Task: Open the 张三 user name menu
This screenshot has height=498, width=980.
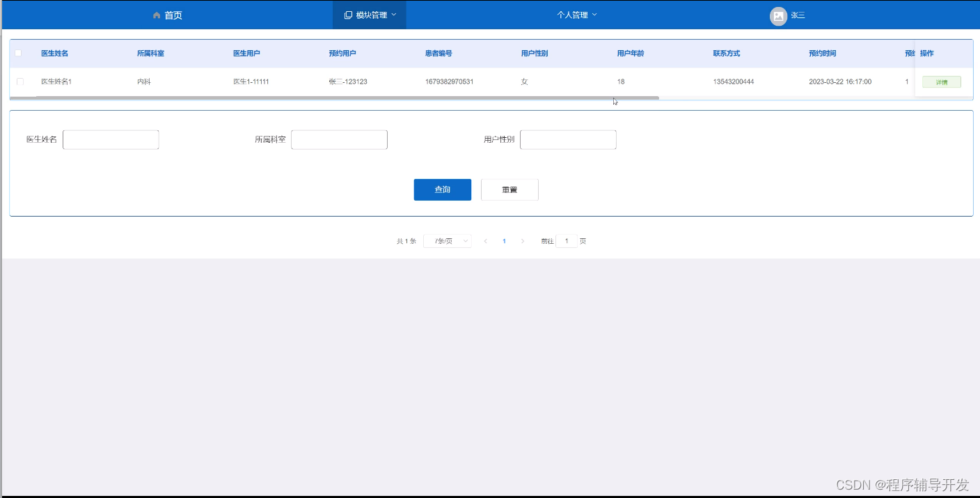Action: pyautogui.click(x=798, y=15)
